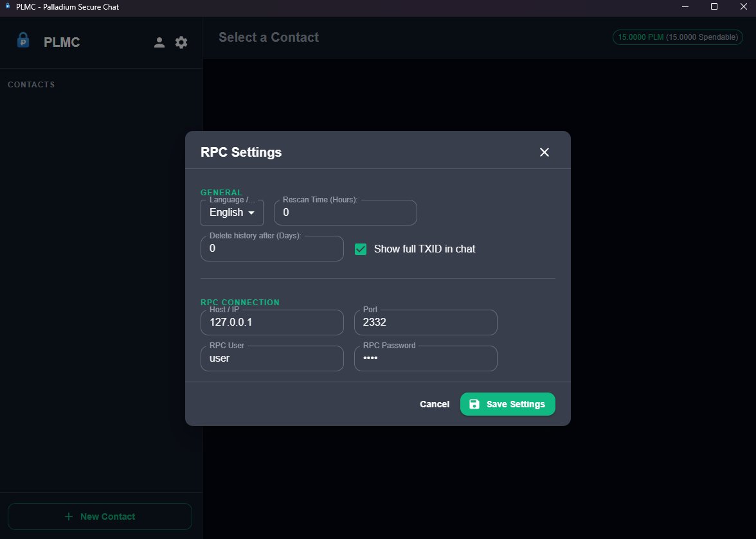Viewport: 756px width, 539px height.
Task: Click the RPC Password field
Action: click(x=426, y=358)
